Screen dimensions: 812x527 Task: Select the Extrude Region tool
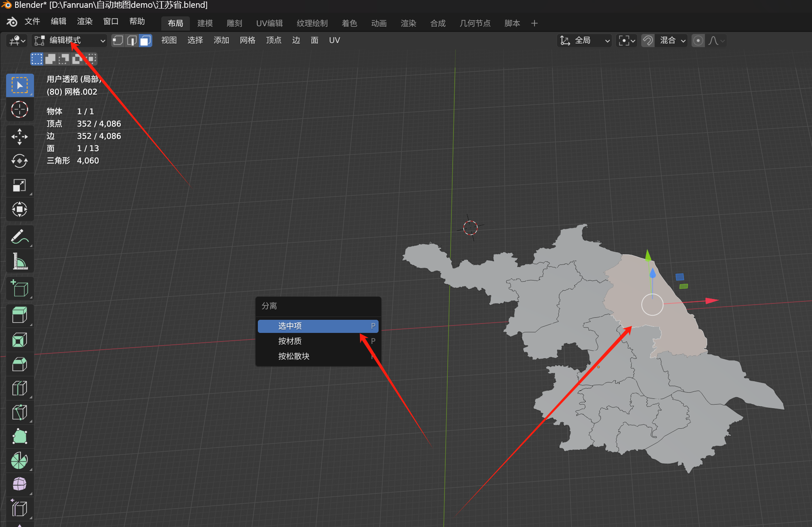(x=20, y=315)
